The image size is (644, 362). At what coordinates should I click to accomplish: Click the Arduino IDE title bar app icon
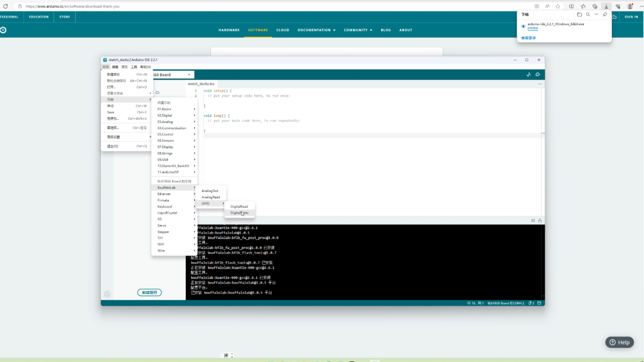(x=105, y=60)
